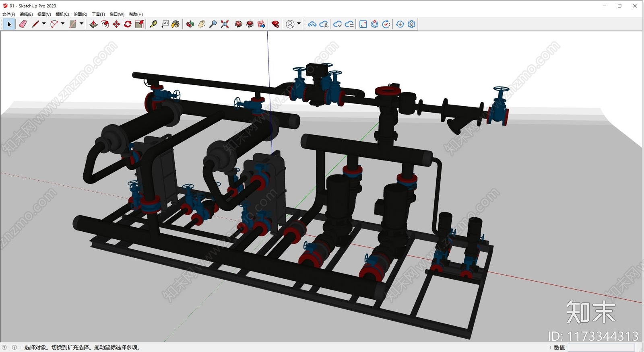Screen dimensions: 644x352
Task: Open the 窗口(W) Window menu
Action: [117, 14]
